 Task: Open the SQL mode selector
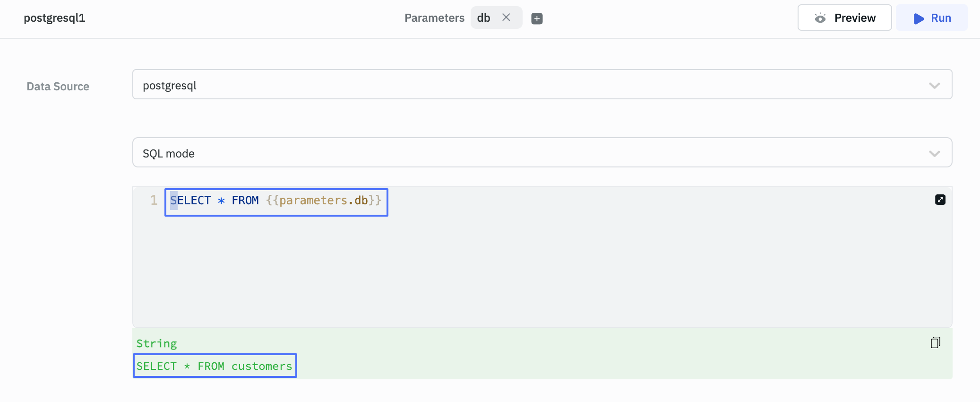pyautogui.click(x=520, y=153)
